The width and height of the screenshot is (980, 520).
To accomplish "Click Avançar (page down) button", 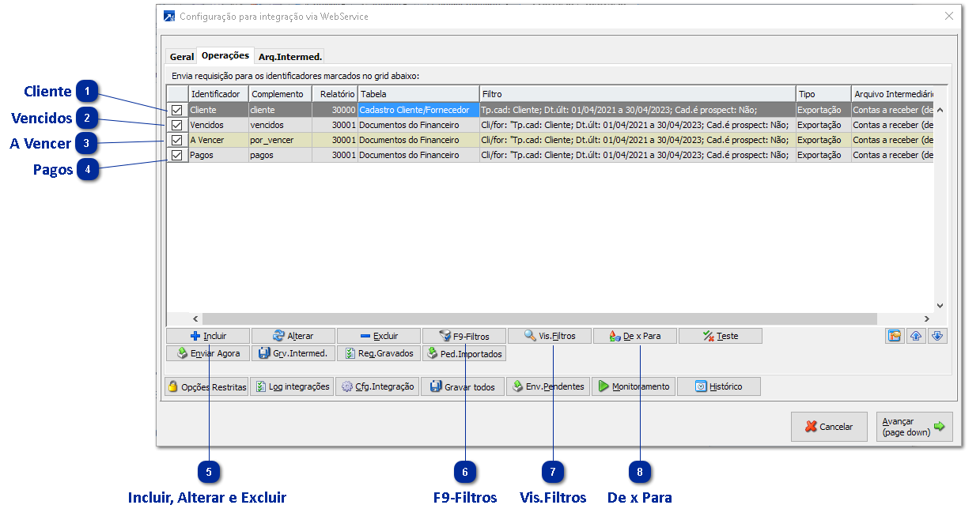I will [x=914, y=427].
